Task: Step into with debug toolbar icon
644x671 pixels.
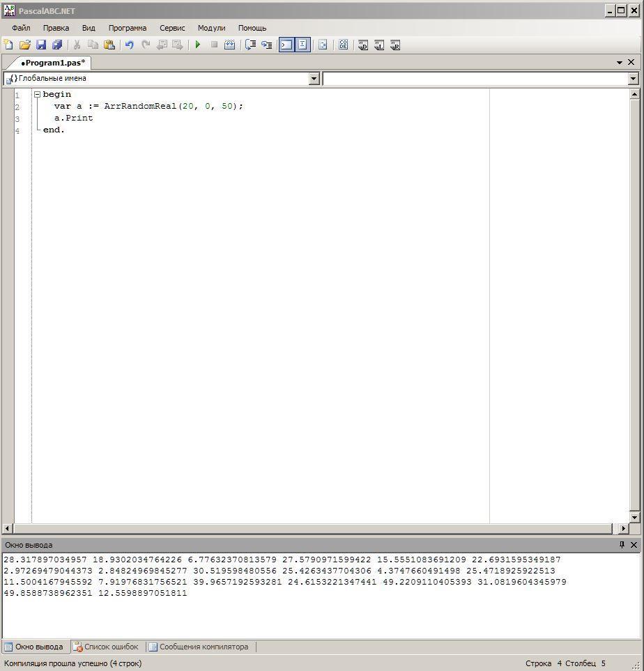Action: 267,45
